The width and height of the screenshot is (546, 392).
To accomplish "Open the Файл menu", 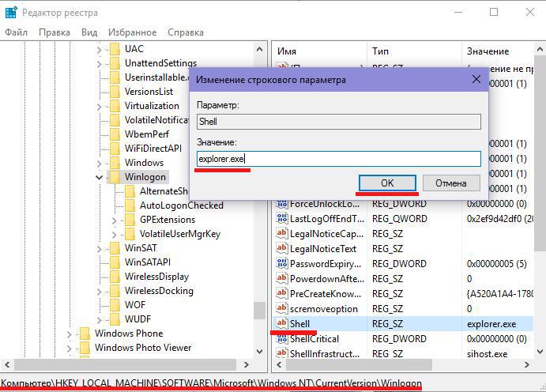I will point(16,32).
